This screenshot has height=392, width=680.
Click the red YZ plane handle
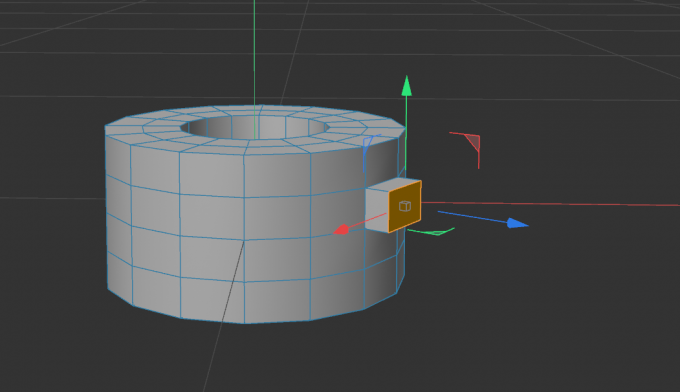(471, 142)
